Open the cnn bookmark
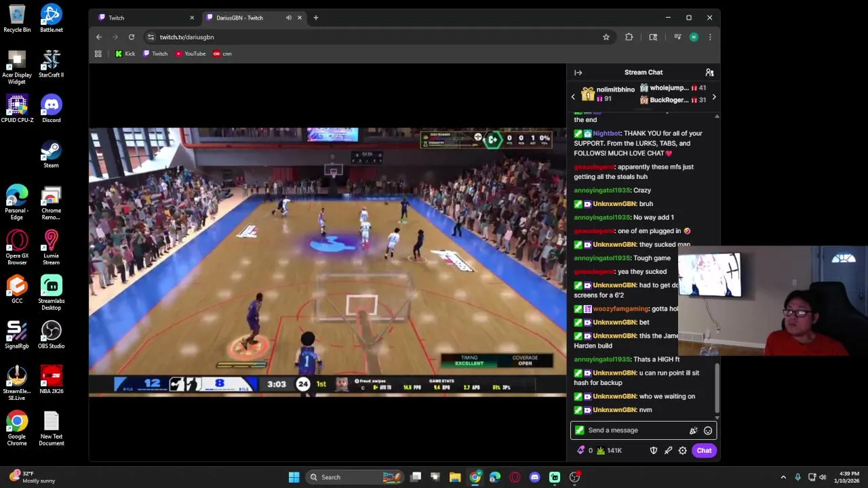868x488 pixels. coord(222,54)
